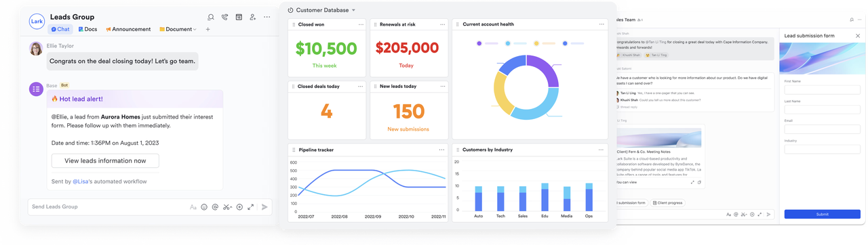Viewport: 868px width, 245px height.
Task: Click the Hot lead alert! heading
Action: coord(81,99)
